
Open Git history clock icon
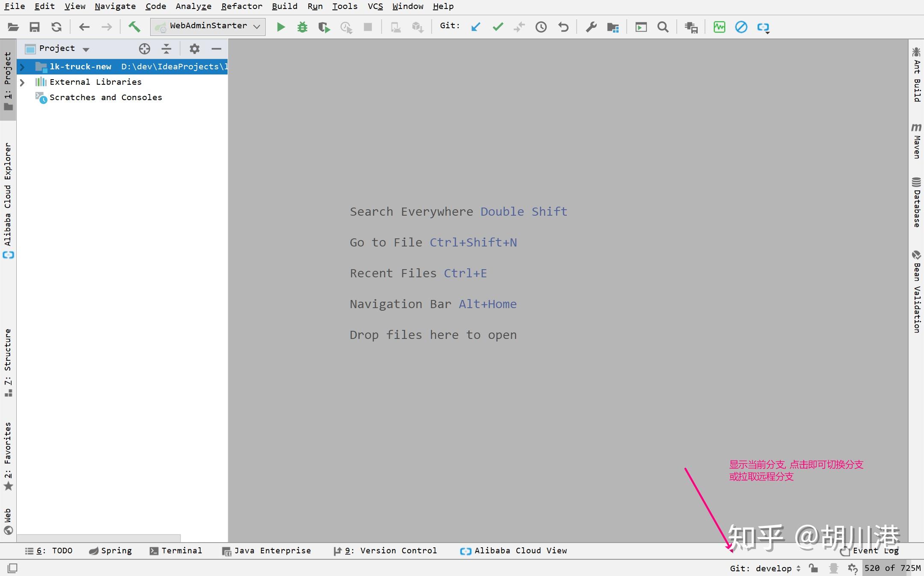point(541,27)
